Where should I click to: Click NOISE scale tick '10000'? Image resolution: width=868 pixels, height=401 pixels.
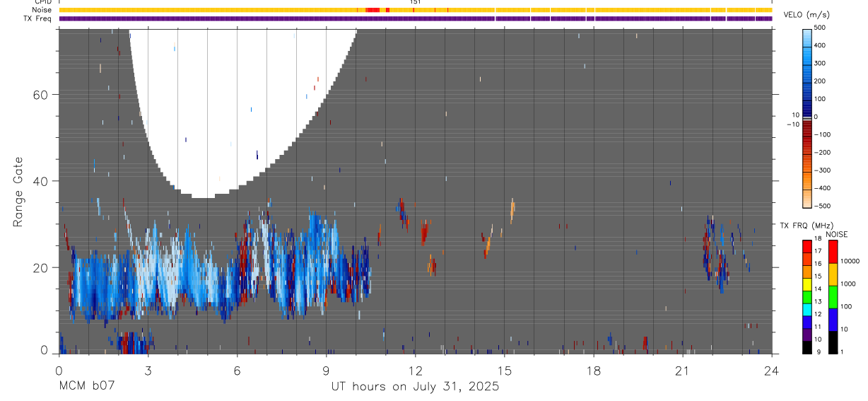click(850, 262)
